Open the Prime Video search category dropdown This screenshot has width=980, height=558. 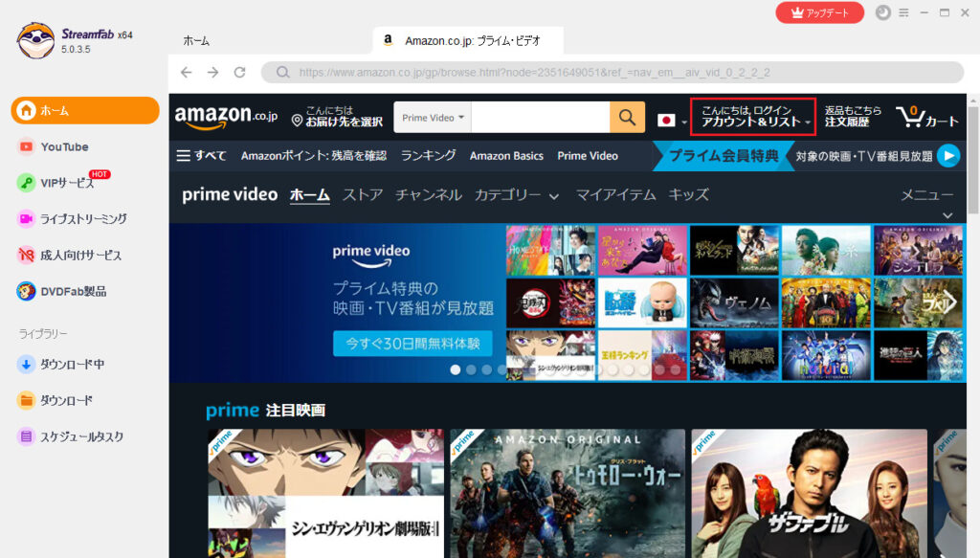pos(433,117)
